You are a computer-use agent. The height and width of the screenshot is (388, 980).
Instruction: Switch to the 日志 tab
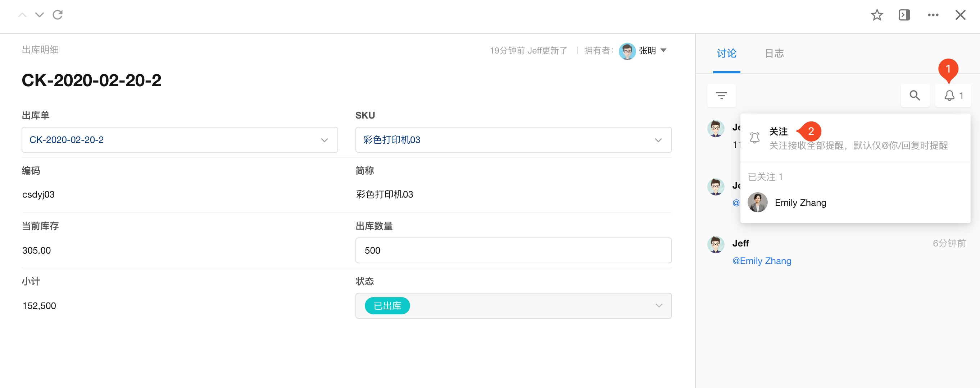774,53
